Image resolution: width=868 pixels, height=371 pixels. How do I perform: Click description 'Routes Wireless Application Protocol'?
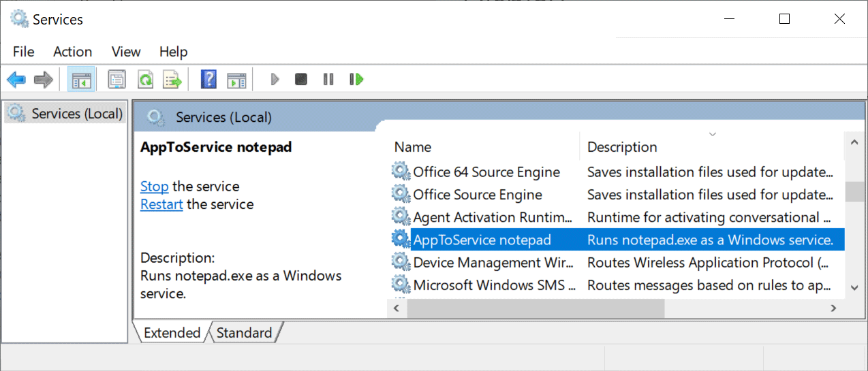pyautogui.click(x=707, y=262)
